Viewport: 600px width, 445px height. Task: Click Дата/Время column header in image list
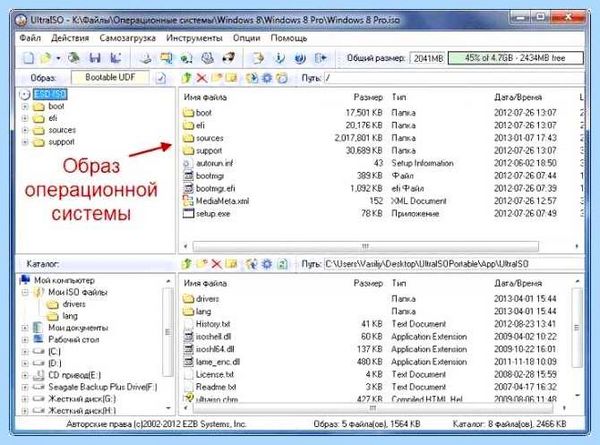click(518, 97)
